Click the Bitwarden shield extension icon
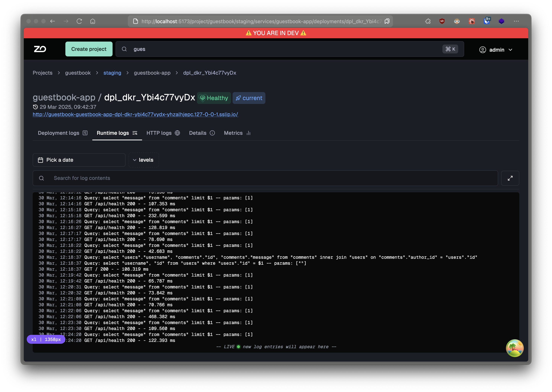This screenshot has height=392, width=552. [486, 21]
